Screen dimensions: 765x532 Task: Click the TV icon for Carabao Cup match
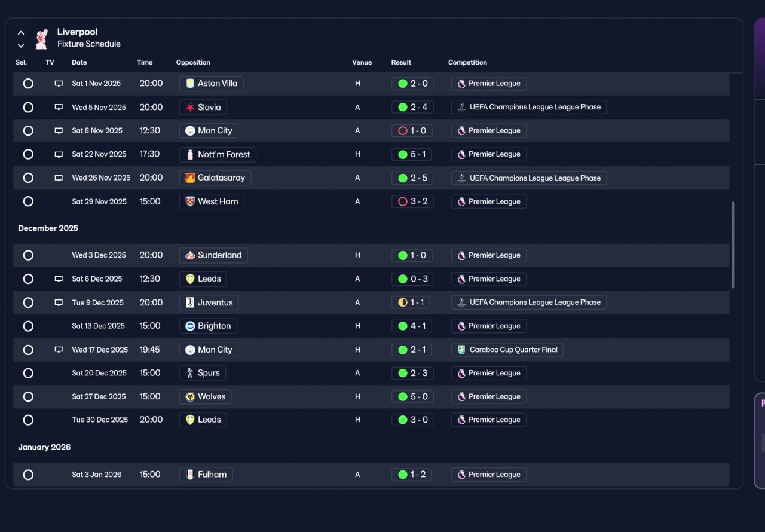[x=59, y=350]
